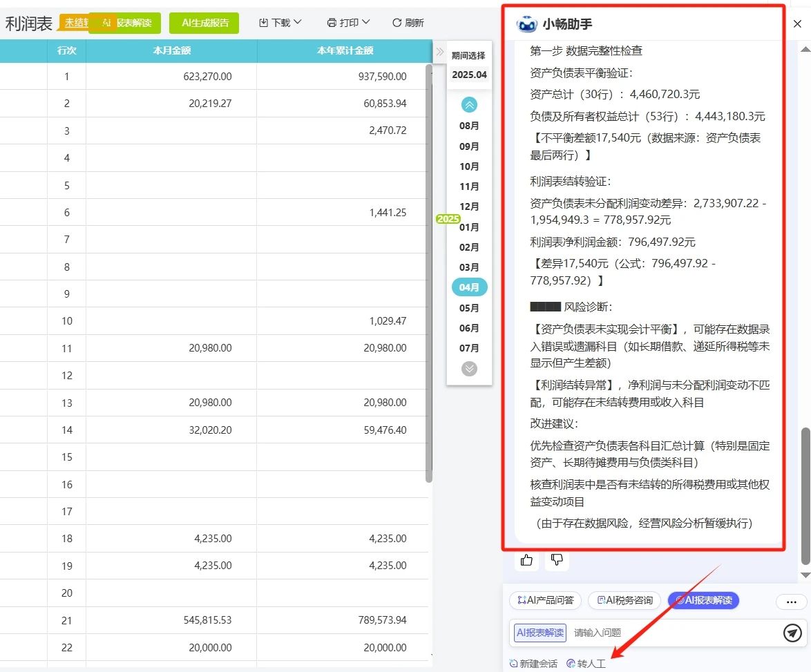Image resolution: width=811 pixels, height=672 pixels.
Task: Open the 打印 (print) icon menu
Action: [x=333, y=22]
